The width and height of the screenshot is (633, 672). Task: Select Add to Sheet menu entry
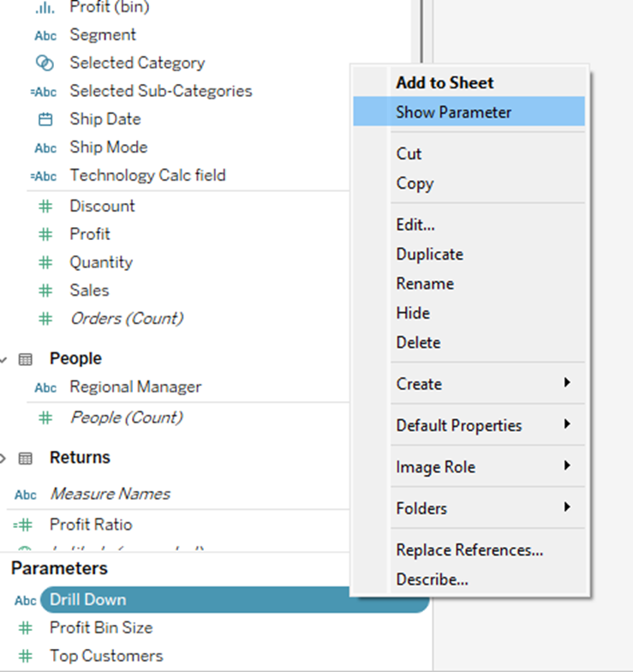point(445,83)
